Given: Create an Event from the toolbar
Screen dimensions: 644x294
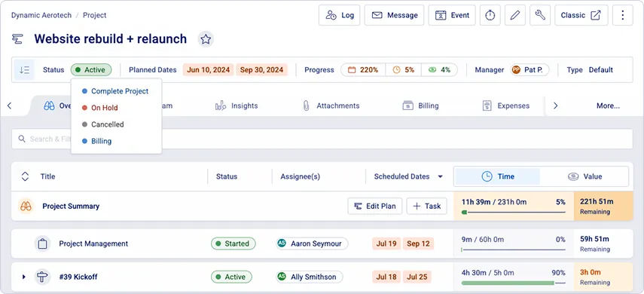Looking at the screenshot, I should pyautogui.click(x=452, y=15).
